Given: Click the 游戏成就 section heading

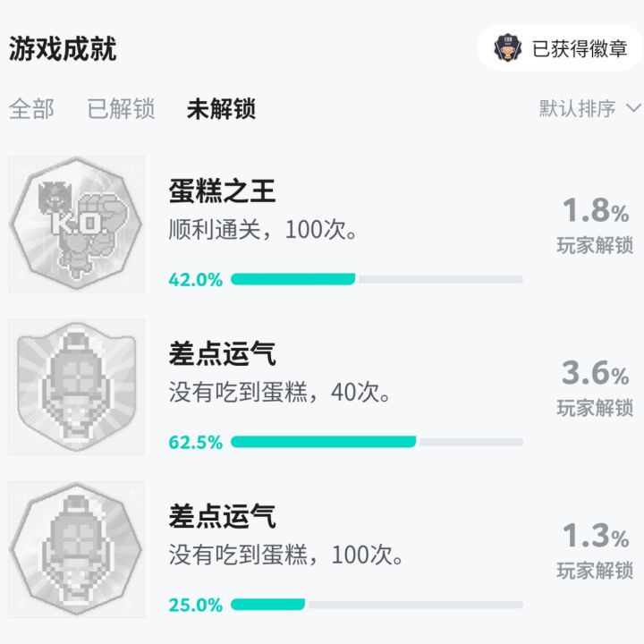Looking at the screenshot, I should point(63,48).
